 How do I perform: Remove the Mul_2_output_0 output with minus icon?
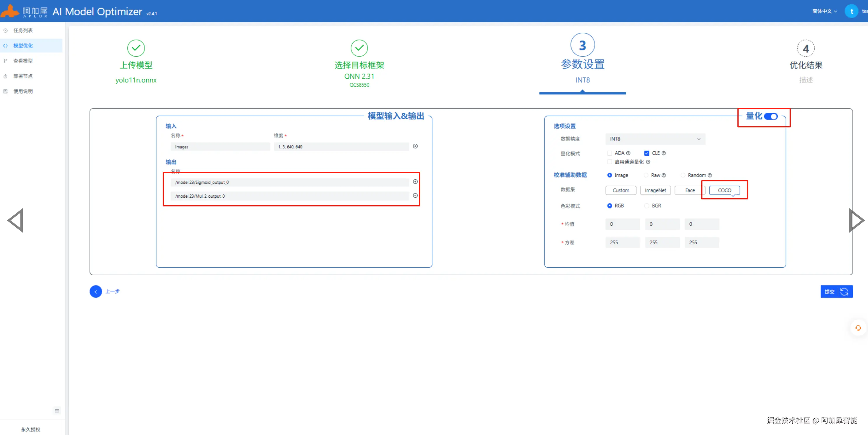[415, 195]
